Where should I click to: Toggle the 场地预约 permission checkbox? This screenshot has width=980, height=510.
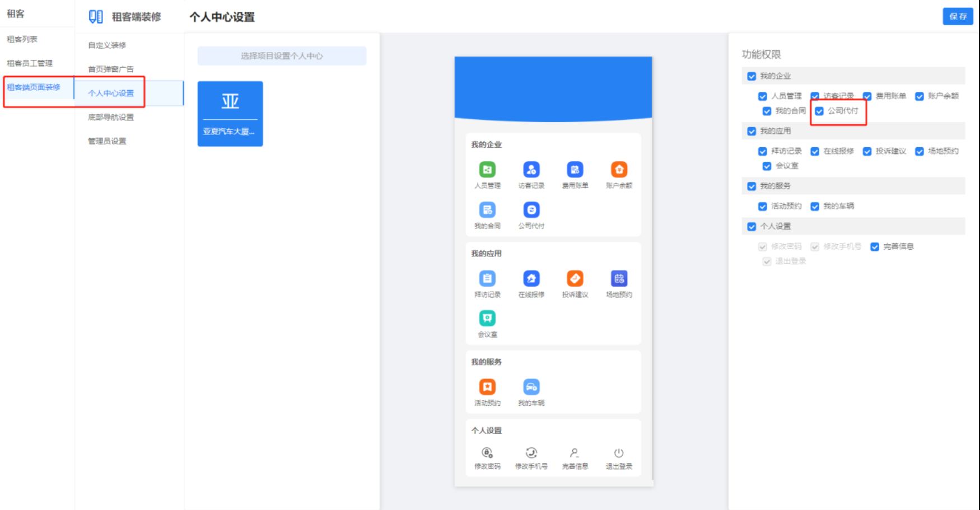[920, 152]
